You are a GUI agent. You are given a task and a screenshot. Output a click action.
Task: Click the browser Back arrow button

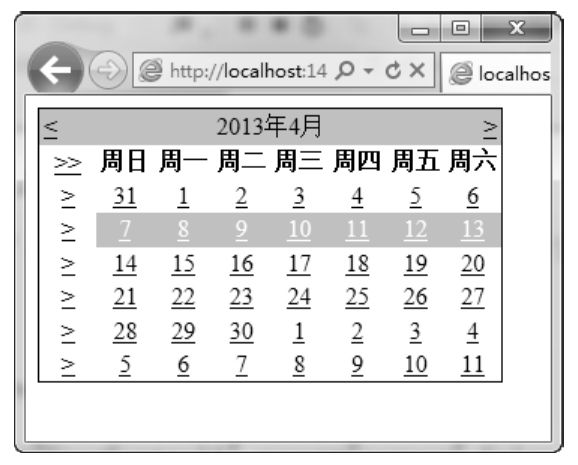click(x=56, y=69)
